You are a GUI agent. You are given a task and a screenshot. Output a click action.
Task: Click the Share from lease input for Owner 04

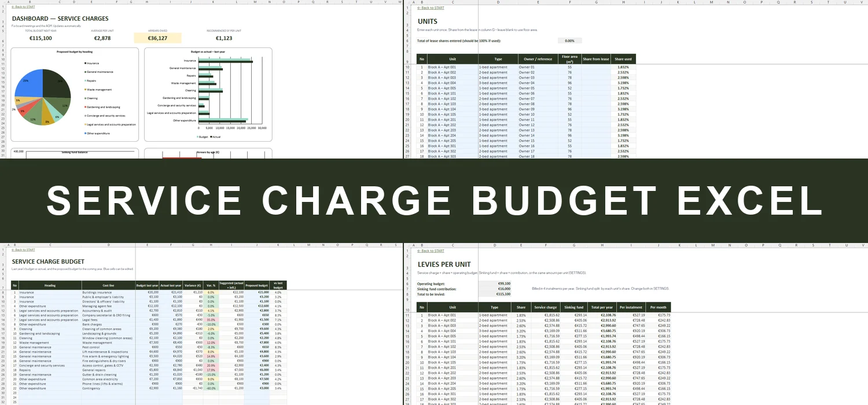click(595, 83)
